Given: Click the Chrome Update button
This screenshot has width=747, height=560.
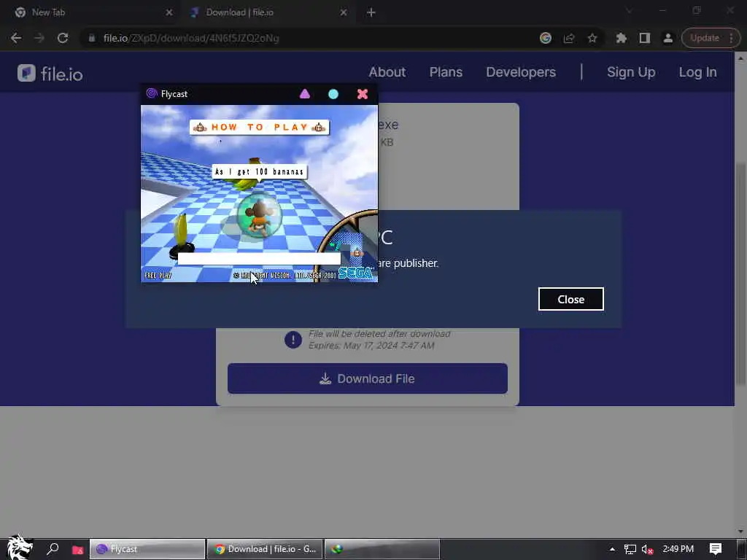Looking at the screenshot, I should (711, 38).
